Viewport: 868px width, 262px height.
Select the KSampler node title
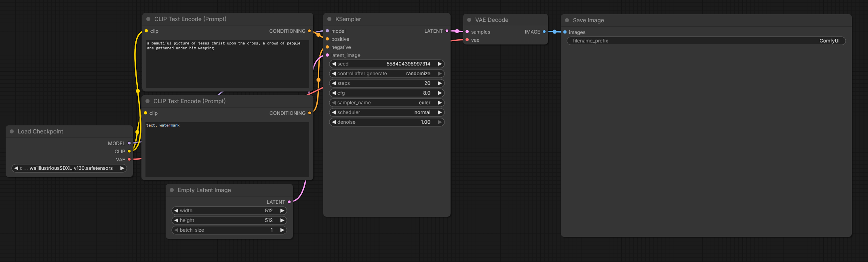point(348,19)
